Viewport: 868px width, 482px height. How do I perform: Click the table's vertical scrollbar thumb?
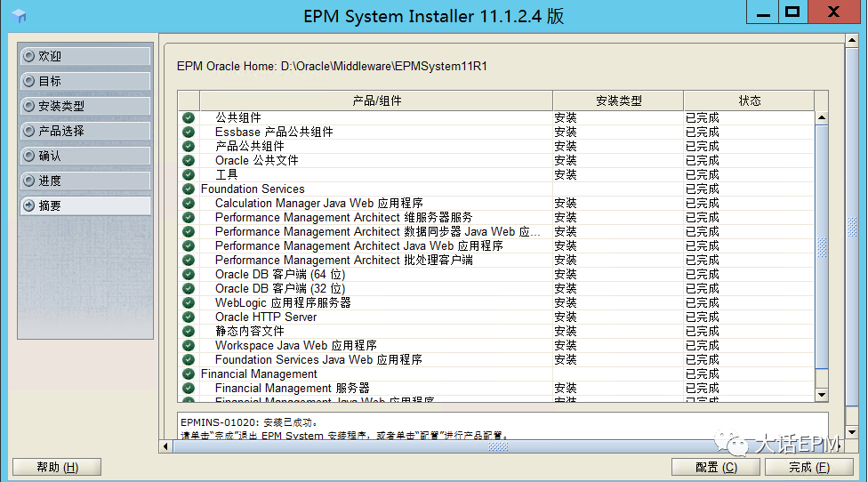(822, 246)
